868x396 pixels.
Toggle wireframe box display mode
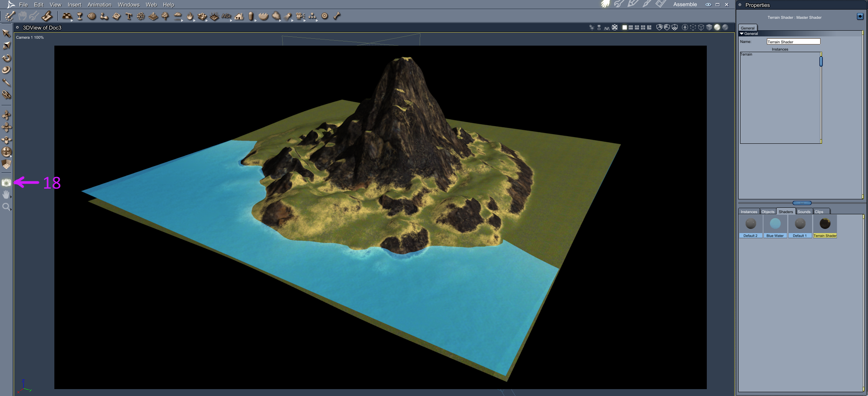pos(701,27)
